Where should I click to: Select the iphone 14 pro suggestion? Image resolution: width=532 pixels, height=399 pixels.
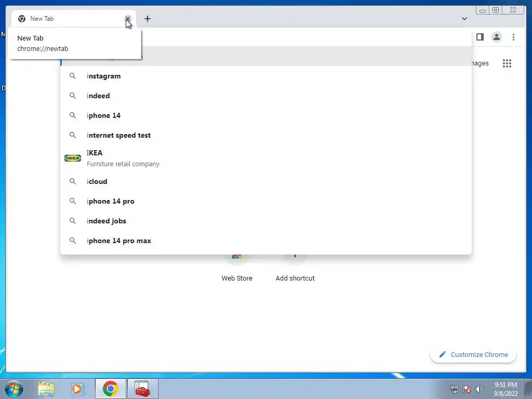[x=265, y=201]
